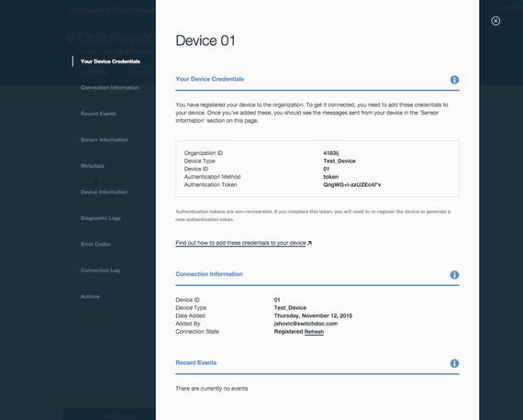Click registered device description paragraph
This screenshot has width=523, height=420.
312,113
